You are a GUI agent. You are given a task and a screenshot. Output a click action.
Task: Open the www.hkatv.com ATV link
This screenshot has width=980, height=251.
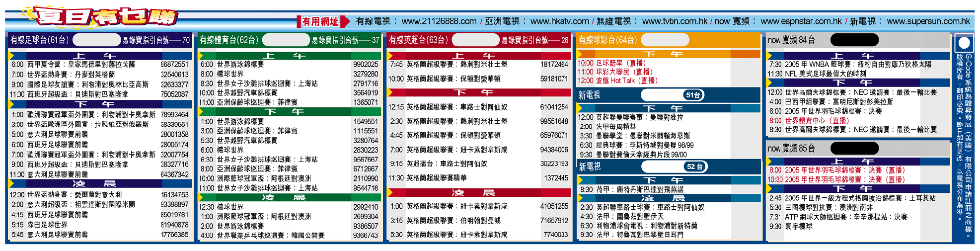click(560, 21)
